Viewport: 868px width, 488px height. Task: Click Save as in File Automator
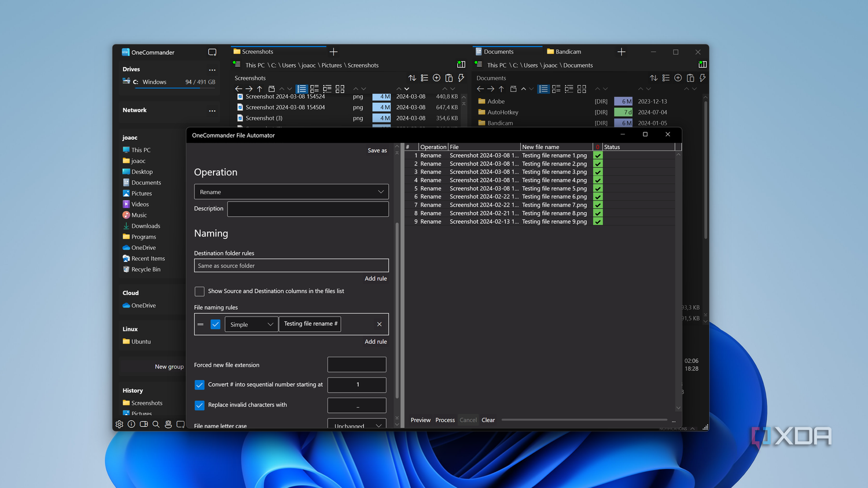click(x=377, y=150)
